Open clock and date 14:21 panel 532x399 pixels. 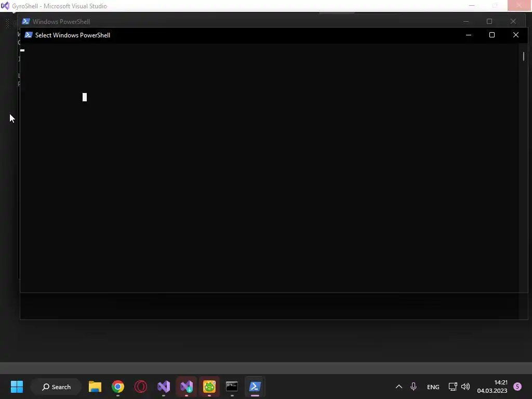[492, 387]
